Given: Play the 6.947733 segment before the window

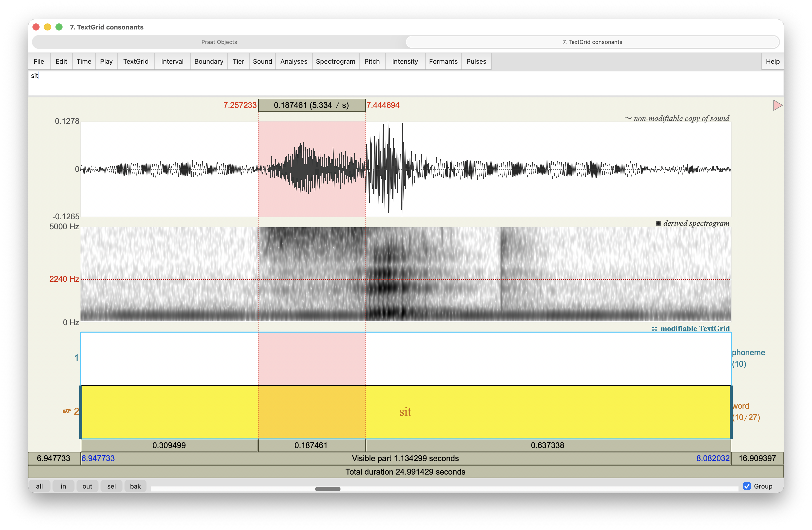Looking at the screenshot, I should (x=54, y=458).
